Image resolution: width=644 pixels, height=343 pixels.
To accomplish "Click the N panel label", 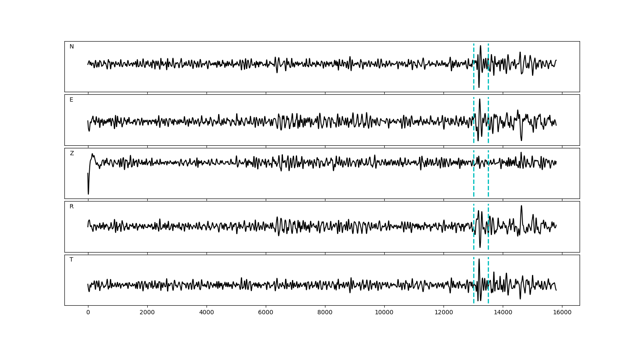I will click(72, 47).
